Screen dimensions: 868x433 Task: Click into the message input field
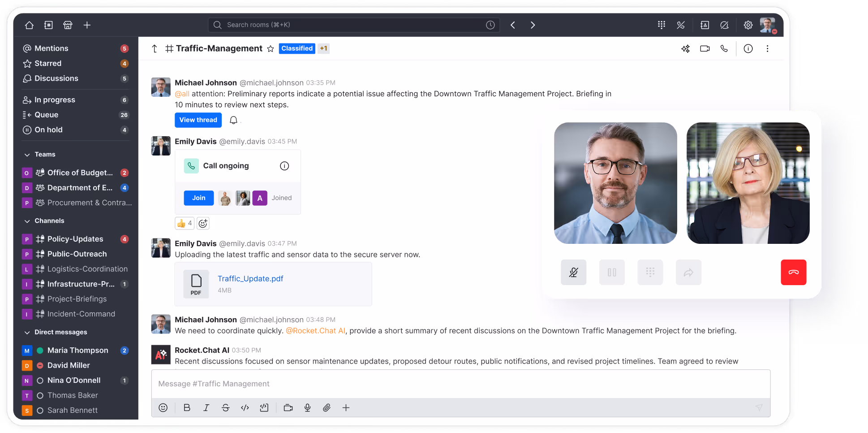click(x=461, y=384)
